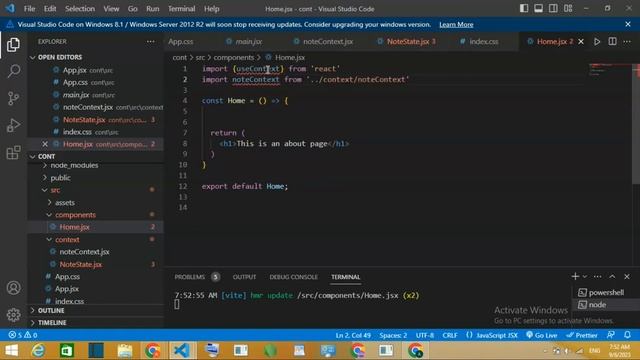Open editor more actions ellipsis

(627, 41)
